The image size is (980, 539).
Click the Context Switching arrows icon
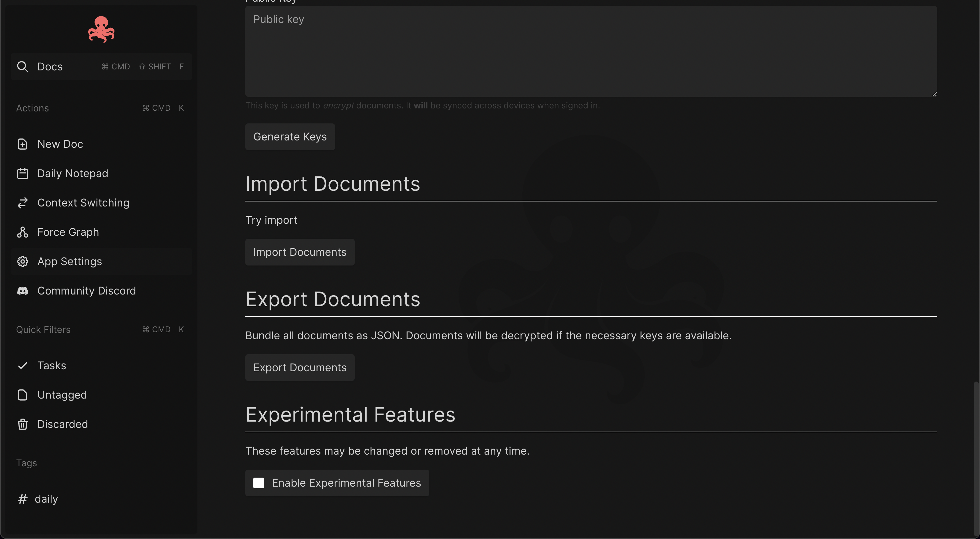[x=22, y=203]
